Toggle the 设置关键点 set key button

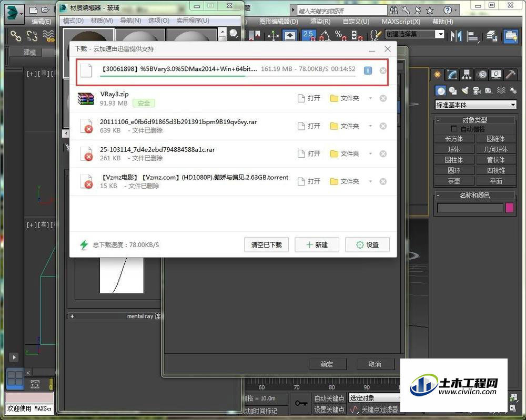coord(329,409)
